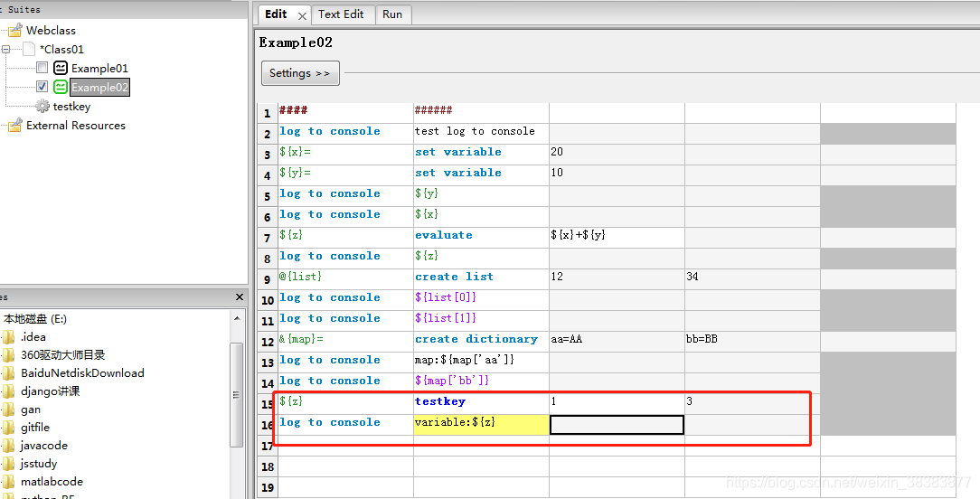This screenshot has width=980, height=499.
Task: Click the selected empty cell in row 16
Action: (x=617, y=425)
